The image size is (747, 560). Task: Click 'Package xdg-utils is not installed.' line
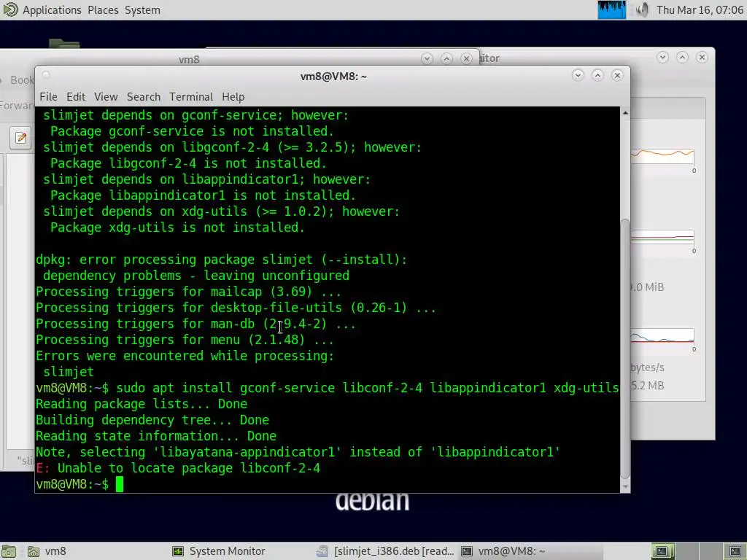177,227
